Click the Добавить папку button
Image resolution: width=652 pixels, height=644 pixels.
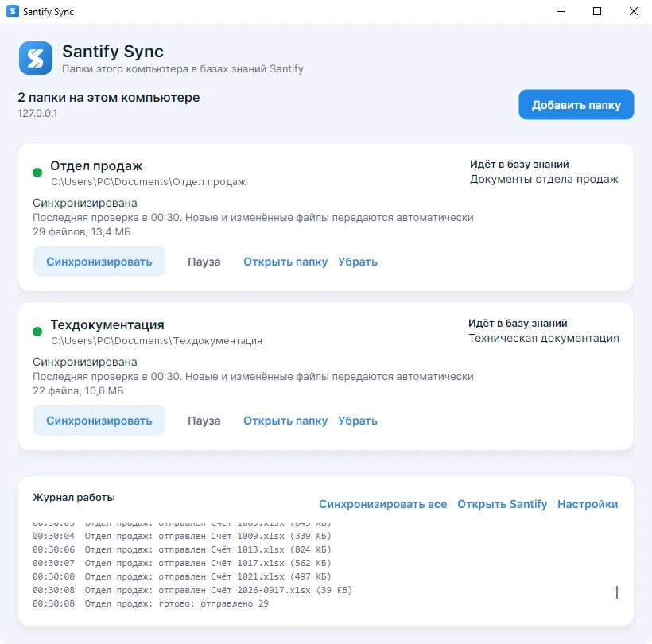click(576, 105)
